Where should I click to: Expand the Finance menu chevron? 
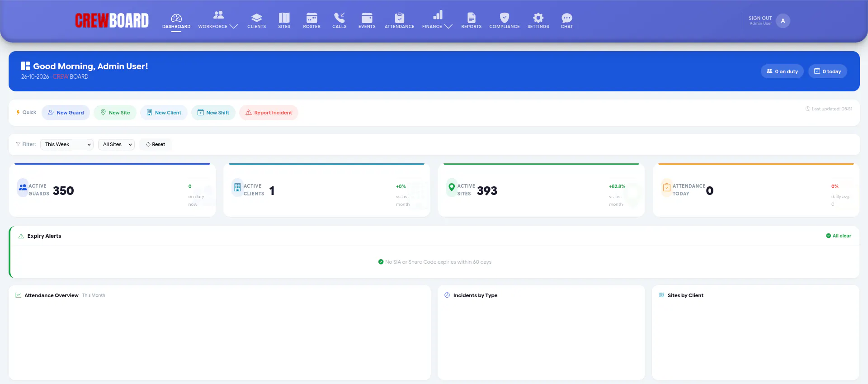448,27
